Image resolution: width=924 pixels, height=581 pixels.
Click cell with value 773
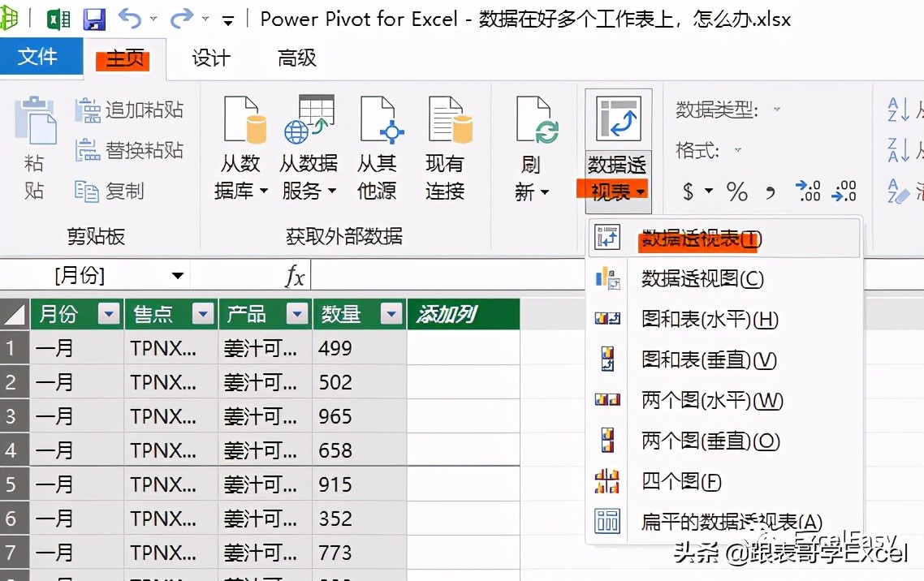(x=360, y=553)
